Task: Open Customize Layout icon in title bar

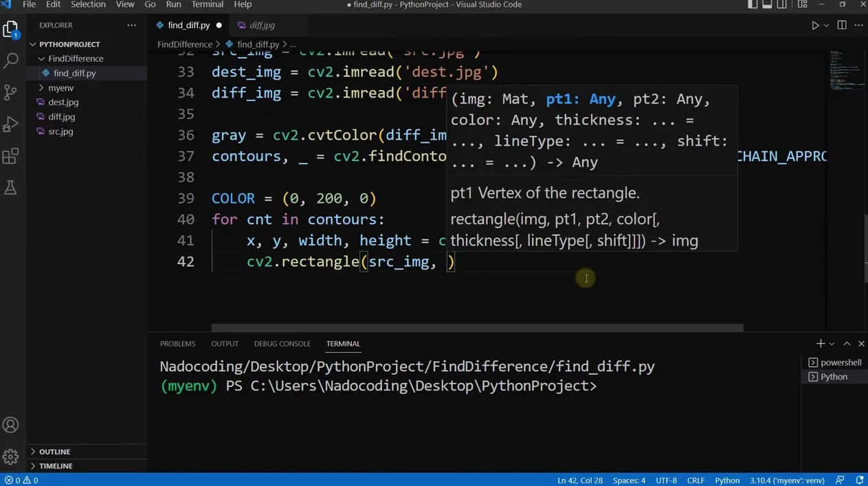Action: (x=802, y=5)
